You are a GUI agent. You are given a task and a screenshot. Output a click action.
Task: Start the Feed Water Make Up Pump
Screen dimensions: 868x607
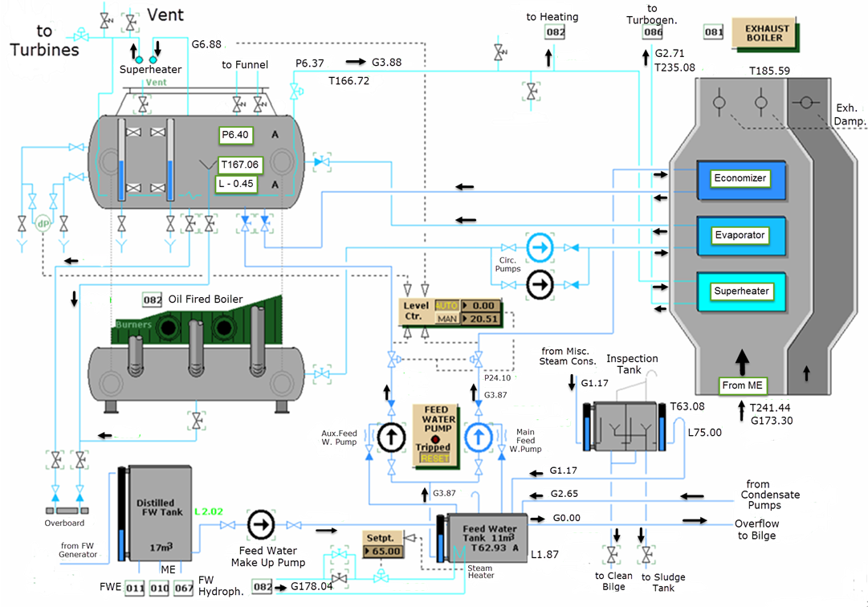click(261, 524)
